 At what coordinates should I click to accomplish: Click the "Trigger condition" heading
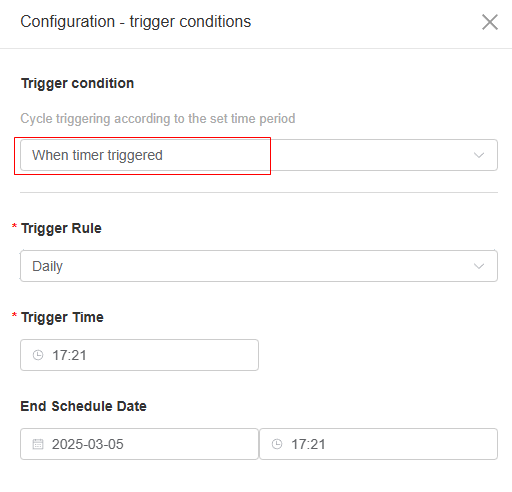77,83
